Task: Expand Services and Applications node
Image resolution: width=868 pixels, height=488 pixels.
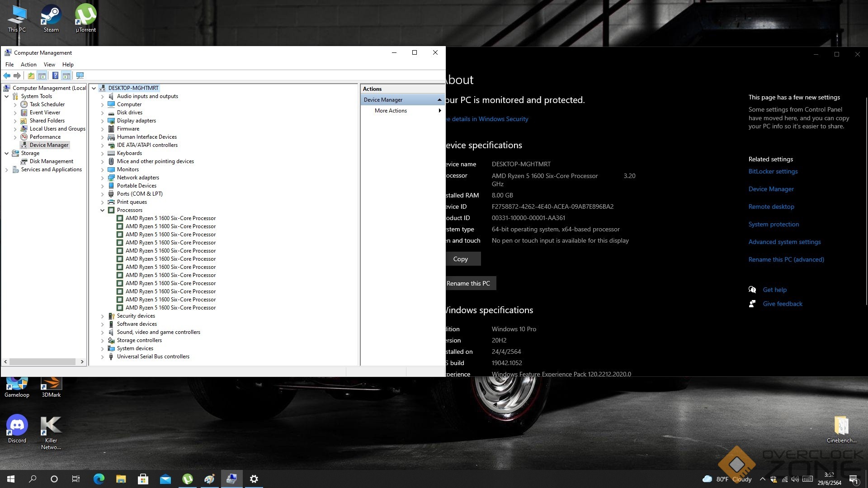Action: (6, 169)
